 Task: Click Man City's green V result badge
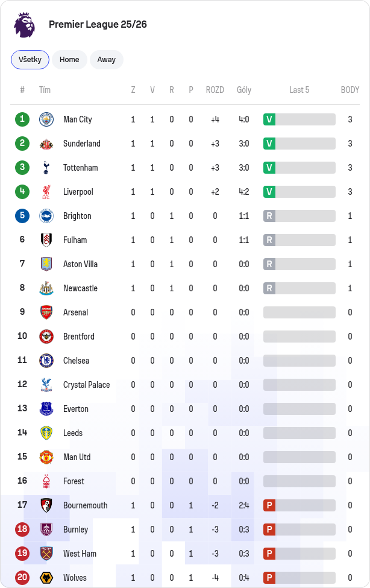269,119
